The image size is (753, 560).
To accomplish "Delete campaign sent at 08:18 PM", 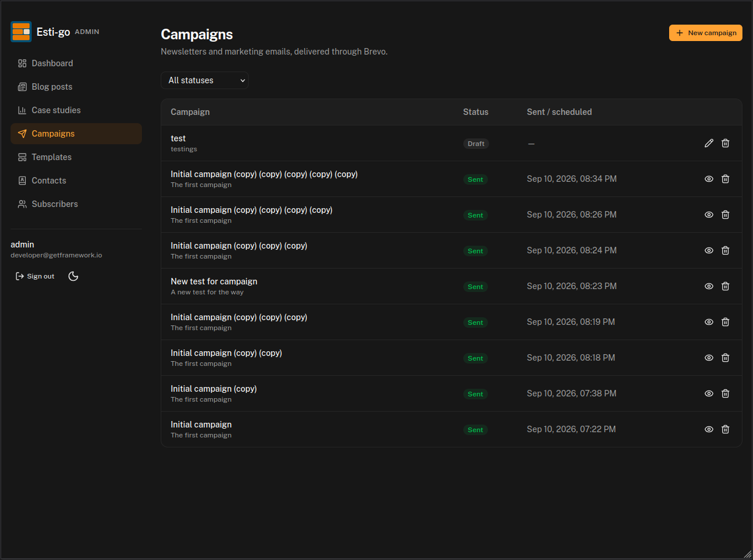I will (x=725, y=358).
